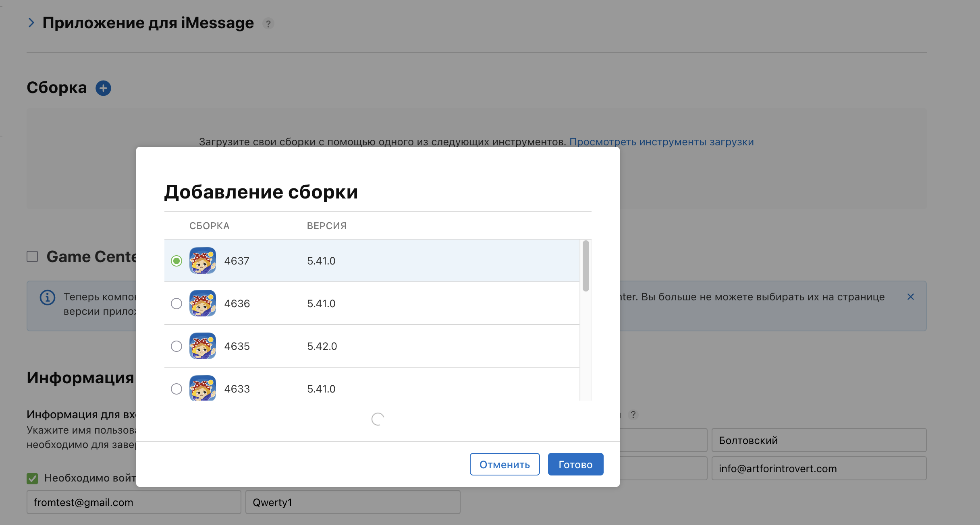Click the info@artforintrovert.com email field
980x525 pixels.
coord(819,468)
